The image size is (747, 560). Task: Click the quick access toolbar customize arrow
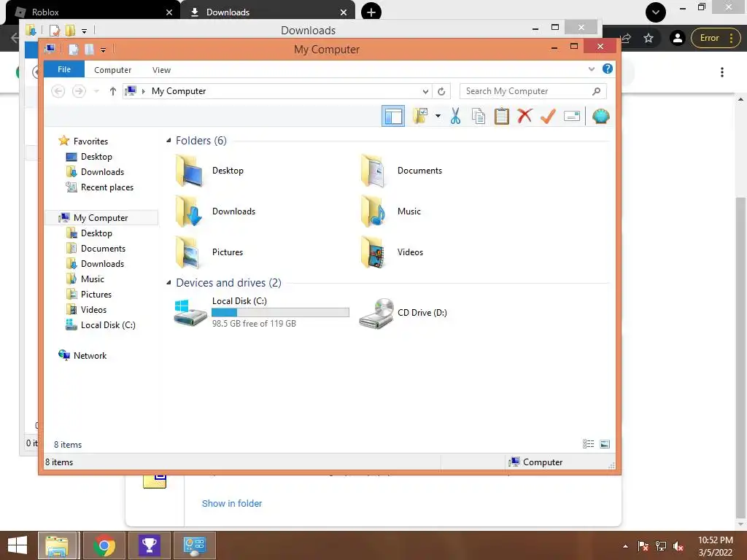[x=104, y=50]
